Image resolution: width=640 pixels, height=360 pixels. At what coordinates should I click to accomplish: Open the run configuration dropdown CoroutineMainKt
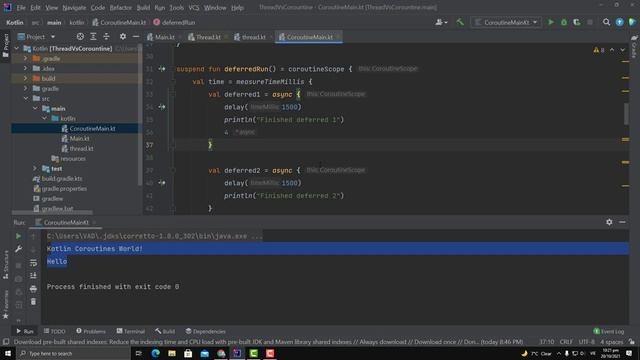coord(506,22)
